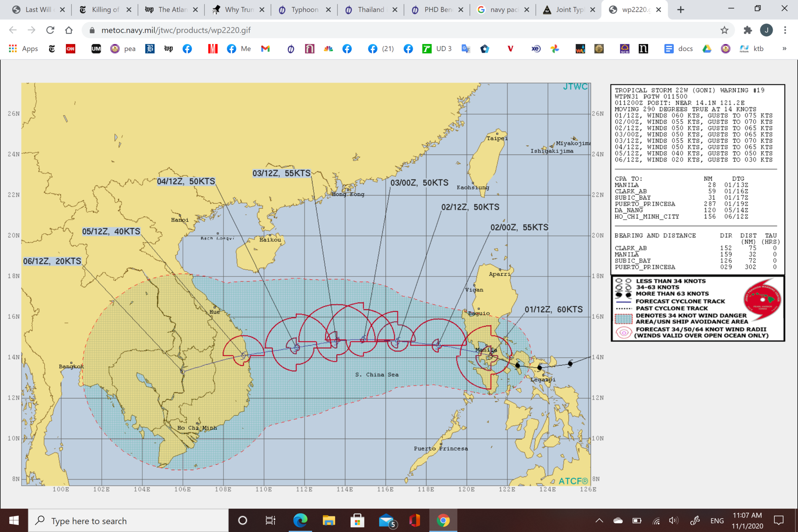Launch Microsoft Edge from the taskbar
The image size is (798, 532).
tap(300, 520)
